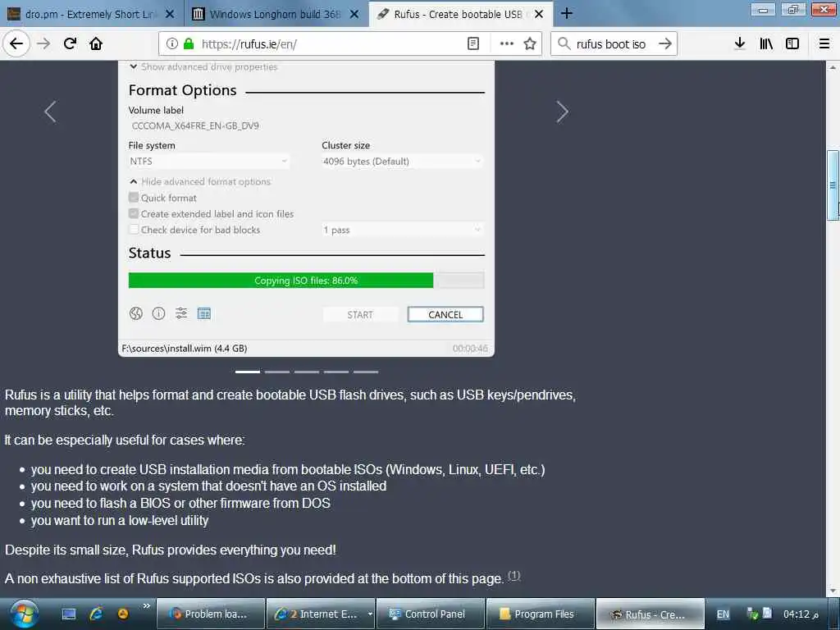Click the START button
840x630 pixels.
tap(360, 314)
